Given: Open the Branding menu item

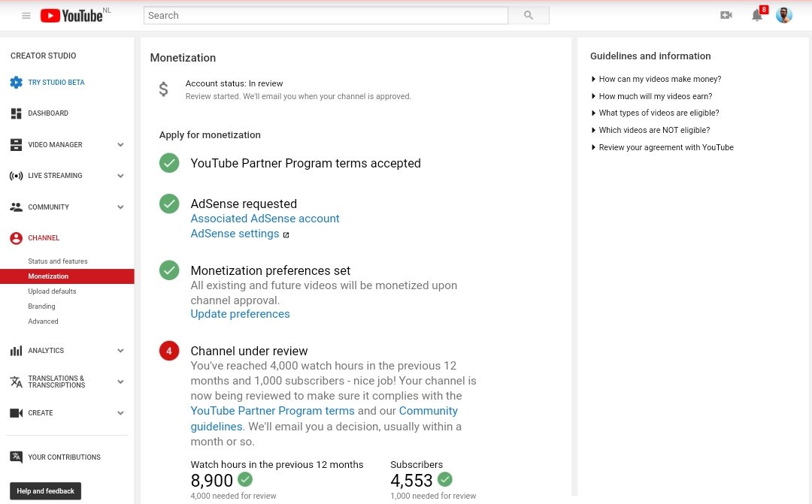Looking at the screenshot, I should 41,306.
